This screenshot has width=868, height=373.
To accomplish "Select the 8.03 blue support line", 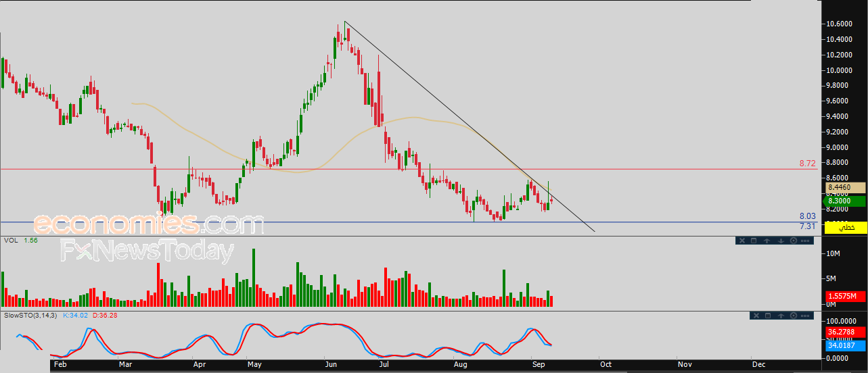I will click(x=406, y=222).
